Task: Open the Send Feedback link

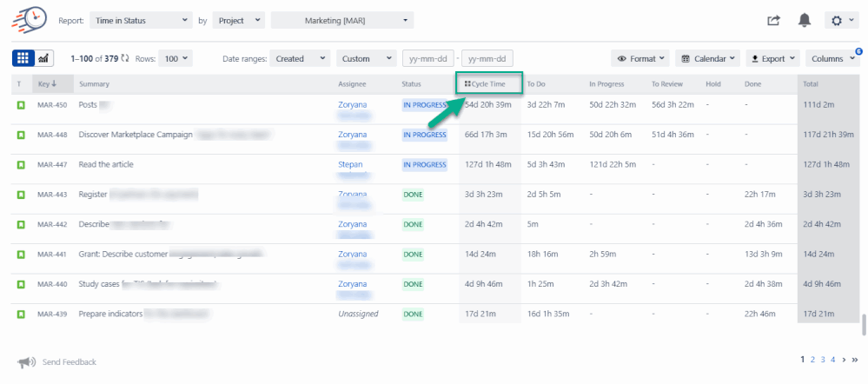Action: click(x=70, y=362)
